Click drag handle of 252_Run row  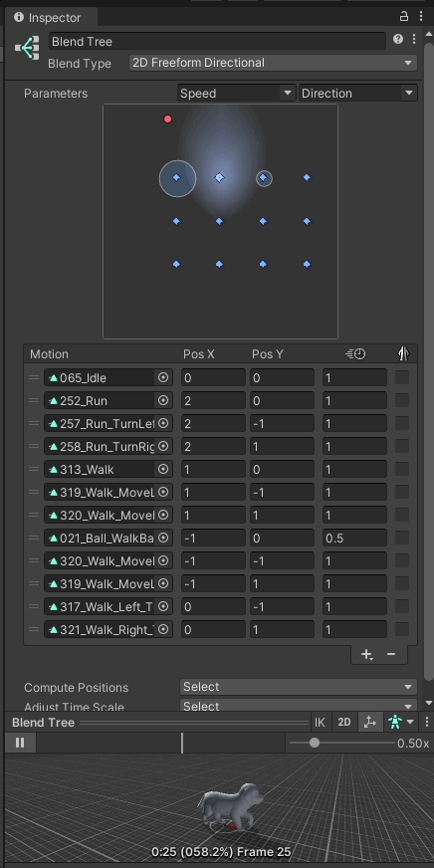click(x=34, y=400)
